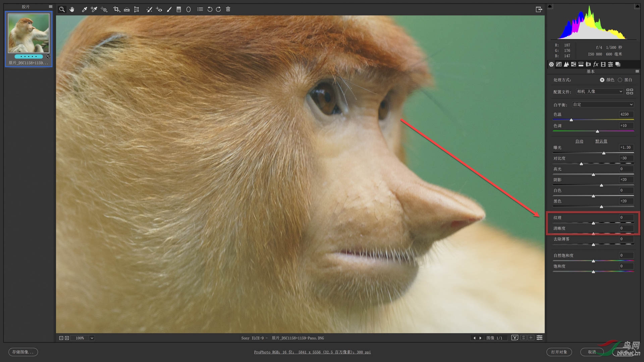This screenshot has height=362, width=644.
Task: Select the Hand tool
Action: pos(72,9)
